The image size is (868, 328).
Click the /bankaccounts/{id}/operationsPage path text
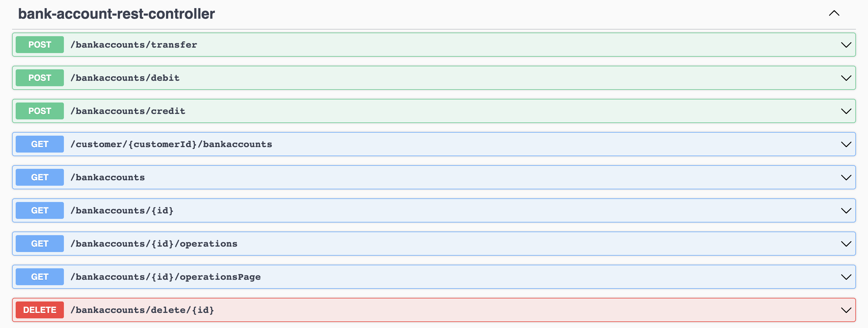click(x=165, y=276)
